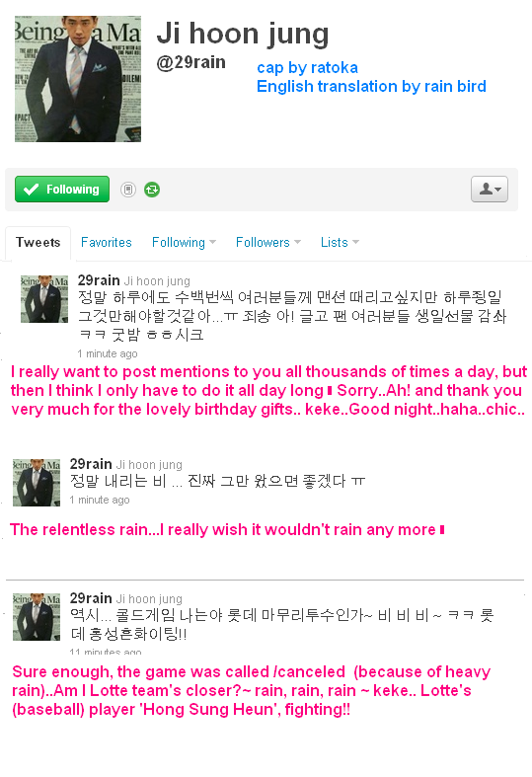Click the Ji hoon jung profile name

[x=243, y=34]
